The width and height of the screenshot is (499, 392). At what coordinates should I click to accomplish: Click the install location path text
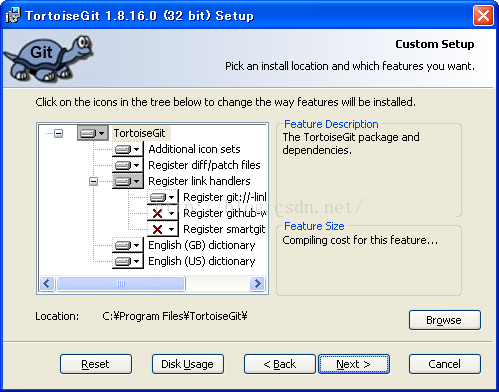(175, 316)
